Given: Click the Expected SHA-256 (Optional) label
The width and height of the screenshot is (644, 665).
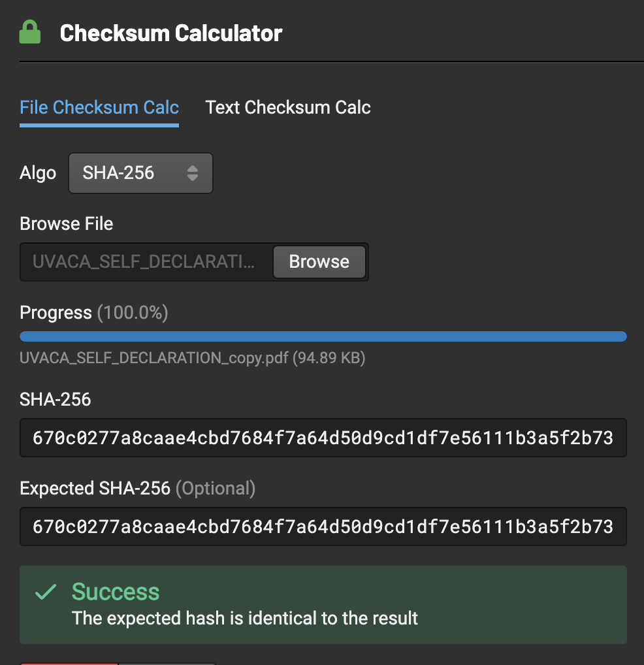Looking at the screenshot, I should (137, 488).
